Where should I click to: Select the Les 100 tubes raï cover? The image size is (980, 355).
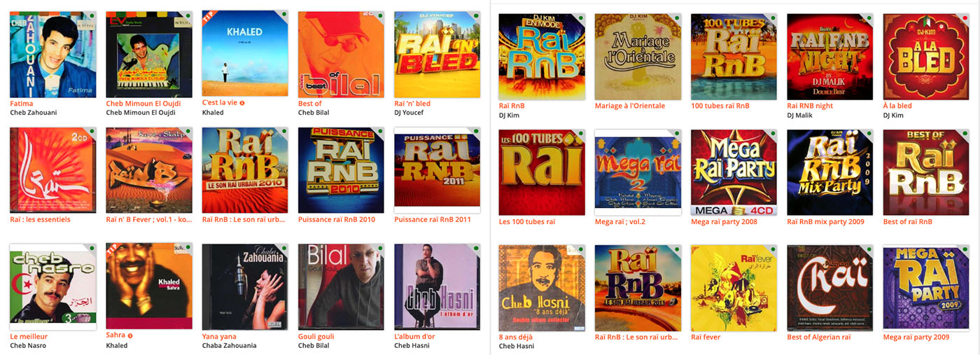pyautogui.click(x=542, y=172)
